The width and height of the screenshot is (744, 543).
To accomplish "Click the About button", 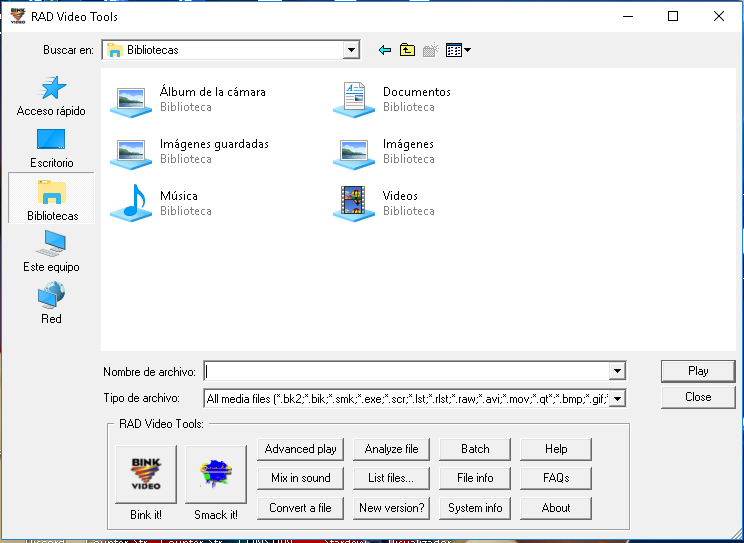I will coord(556,508).
